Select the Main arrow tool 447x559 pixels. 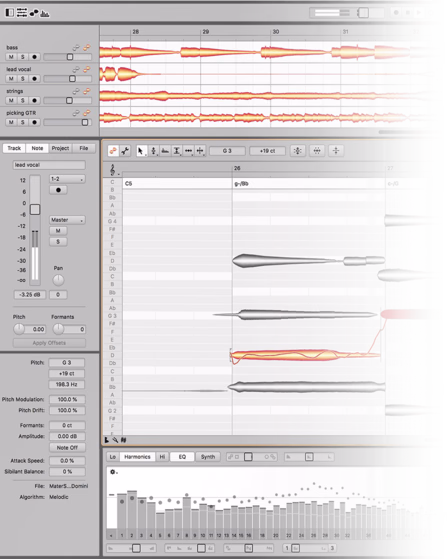pos(141,151)
